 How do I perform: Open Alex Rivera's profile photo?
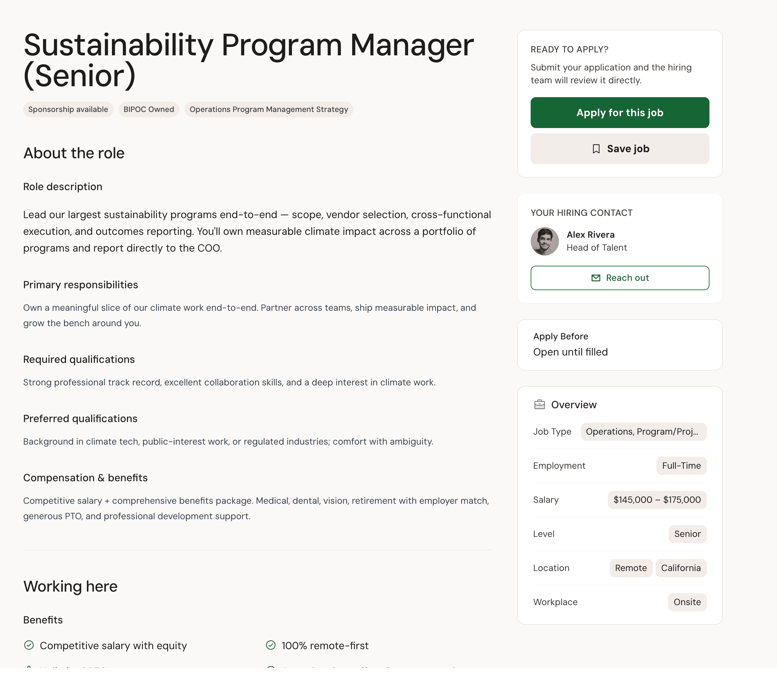[x=545, y=241]
